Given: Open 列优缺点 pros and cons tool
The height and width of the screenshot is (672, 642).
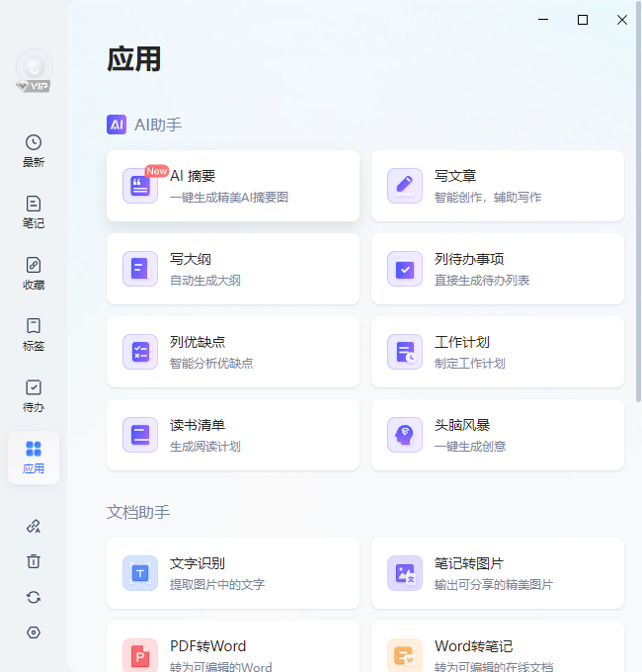Looking at the screenshot, I should coord(232,352).
